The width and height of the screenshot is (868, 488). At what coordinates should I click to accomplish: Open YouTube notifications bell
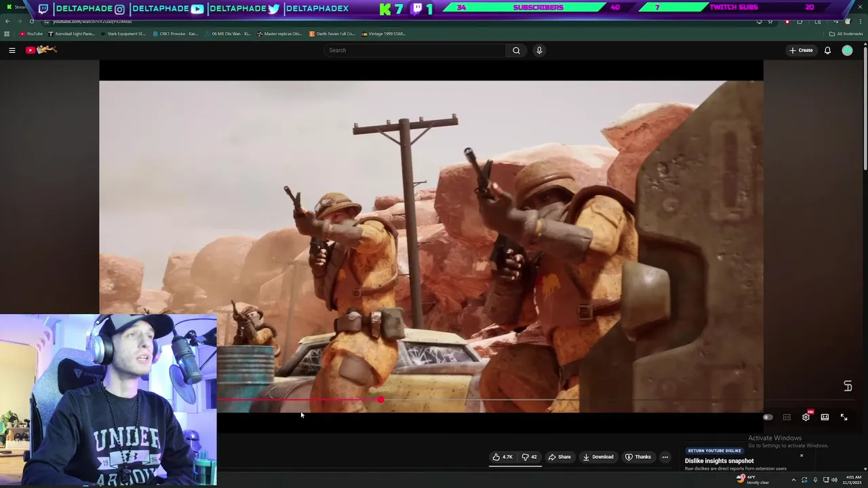tap(827, 50)
